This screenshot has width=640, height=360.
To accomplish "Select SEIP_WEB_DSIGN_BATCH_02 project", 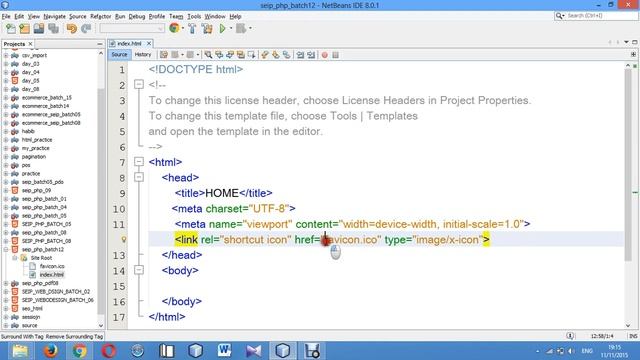I will pyautogui.click(x=56, y=291).
